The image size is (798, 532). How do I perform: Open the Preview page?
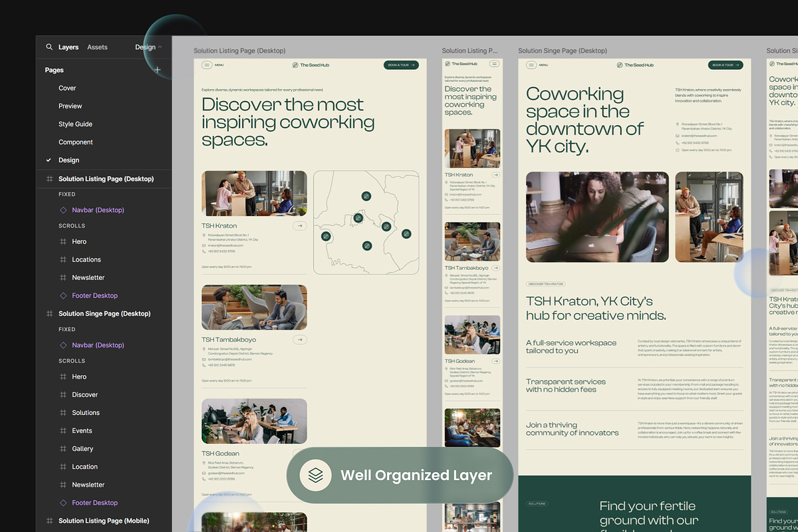[x=70, y=106]
